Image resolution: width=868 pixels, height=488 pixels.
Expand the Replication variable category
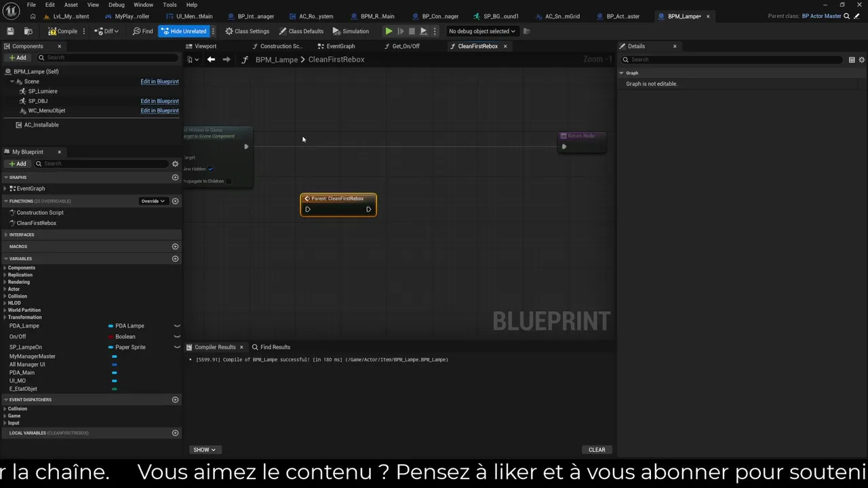[x=5, y=275]
